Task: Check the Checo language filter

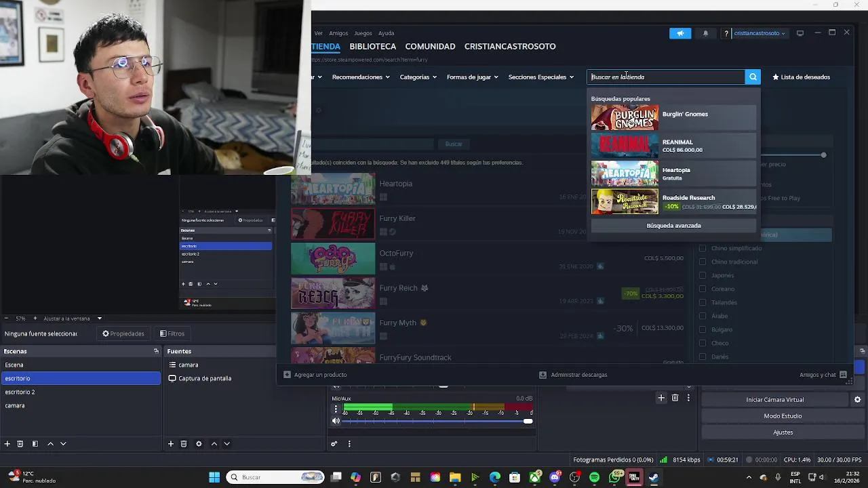Action: pyautogui.click(x=703, y=343)
